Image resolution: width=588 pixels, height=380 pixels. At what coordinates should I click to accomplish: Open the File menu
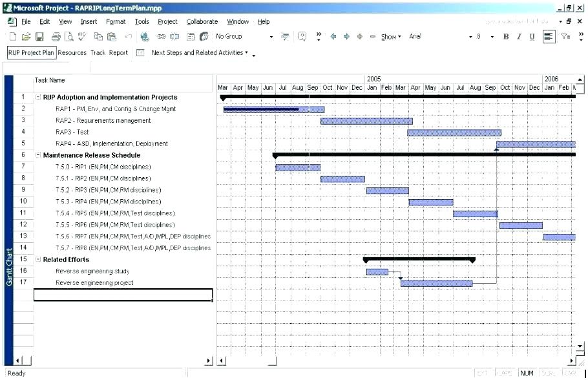26,22
